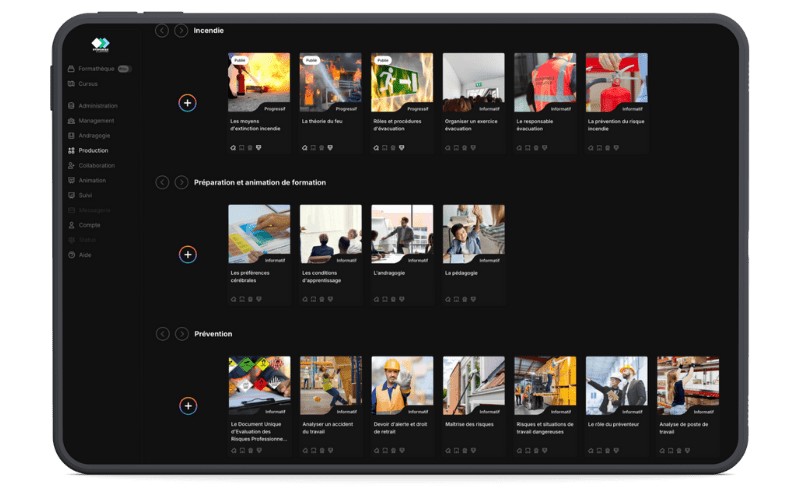Click the Aide question mark icon
This screenshot has height=500, width=800.
[71, 255]
